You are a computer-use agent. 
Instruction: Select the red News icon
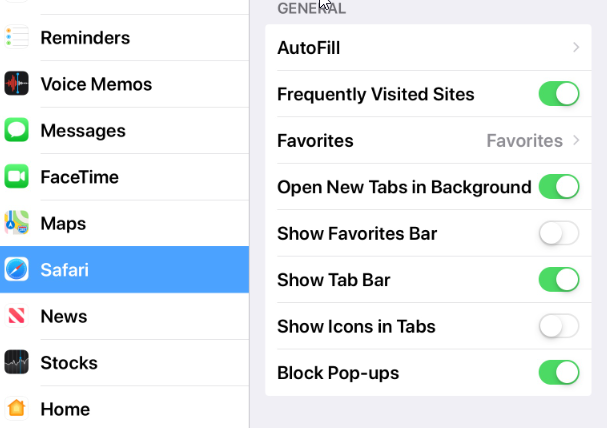coord(16,316)
